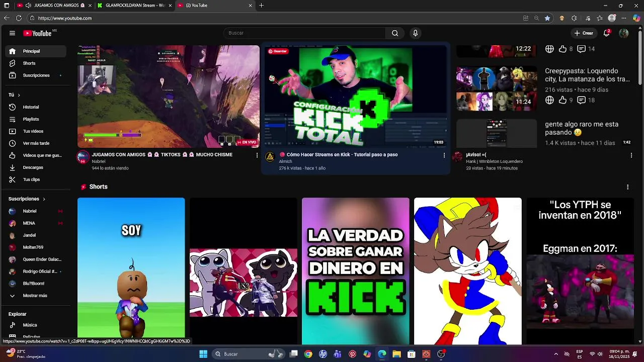The image size is (644, 362).
Task: Open the Nabriel channel avatar under live video
Action: (83, 157)
